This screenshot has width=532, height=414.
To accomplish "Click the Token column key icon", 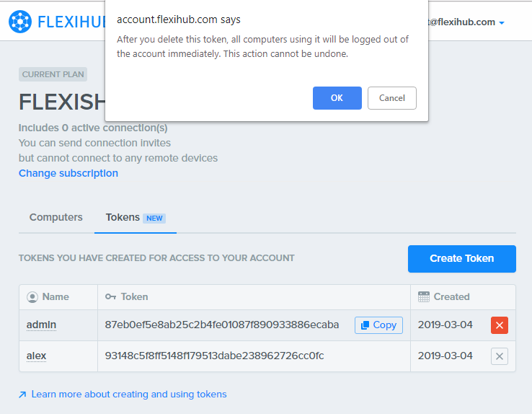I will pyautogui.click(x=110, y=297).
